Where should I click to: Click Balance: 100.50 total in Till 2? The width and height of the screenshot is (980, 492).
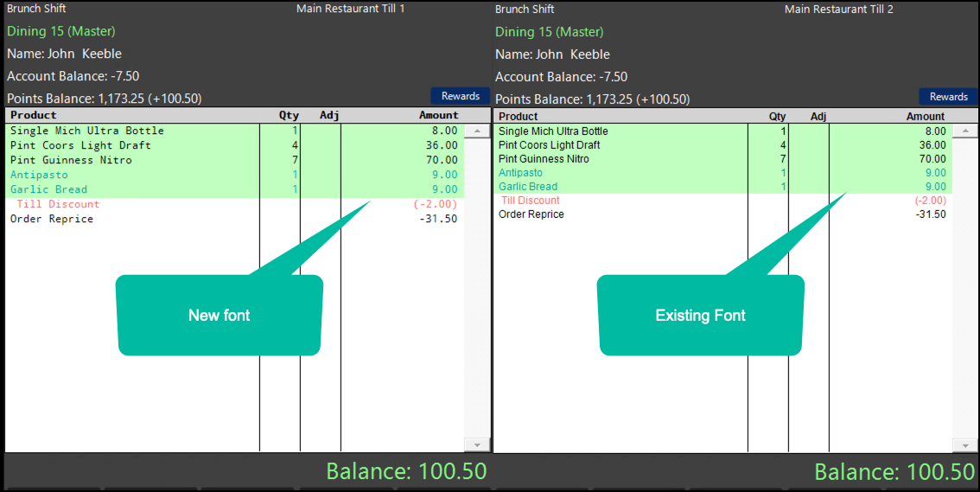tap(894, 472)
